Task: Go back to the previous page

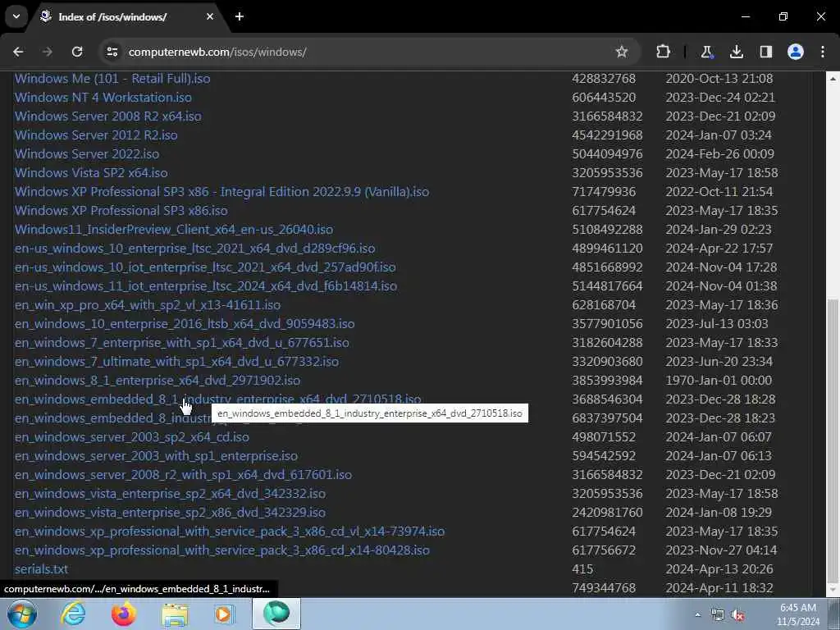Action: (18, 52)
